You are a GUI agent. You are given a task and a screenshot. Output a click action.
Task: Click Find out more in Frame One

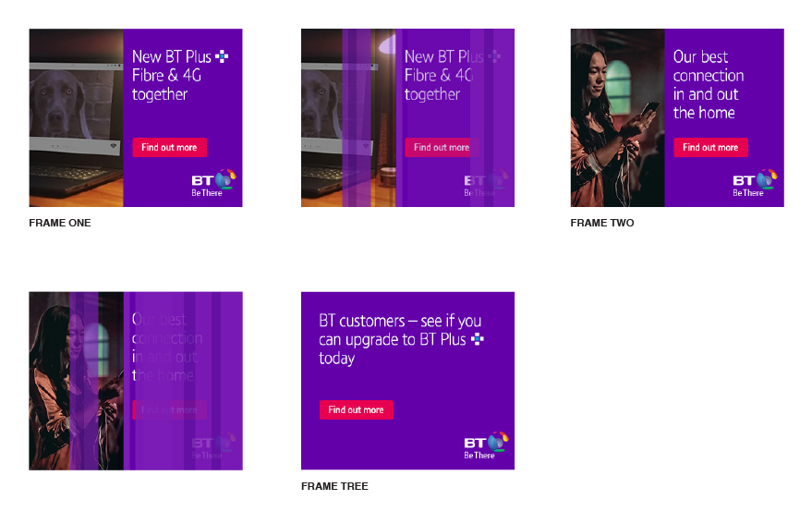(169, 147)
